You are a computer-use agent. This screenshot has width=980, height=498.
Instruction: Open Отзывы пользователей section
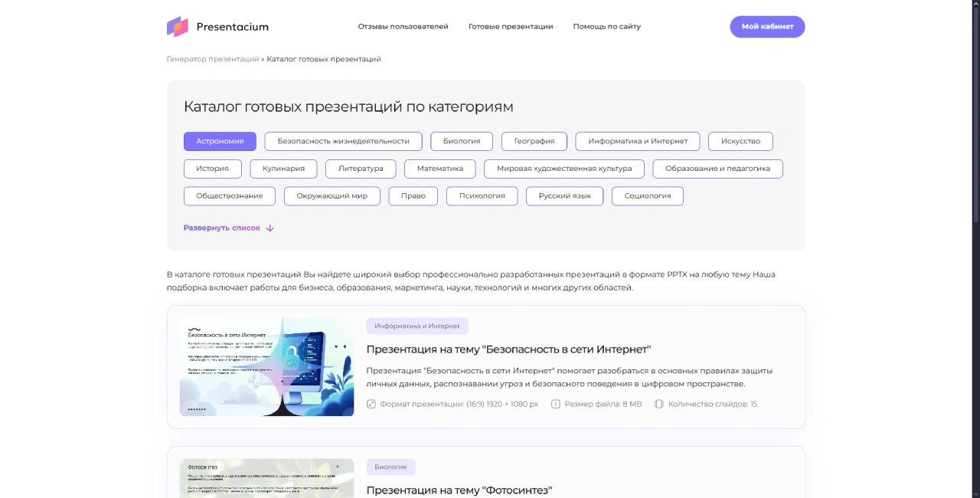coord(403,26)
